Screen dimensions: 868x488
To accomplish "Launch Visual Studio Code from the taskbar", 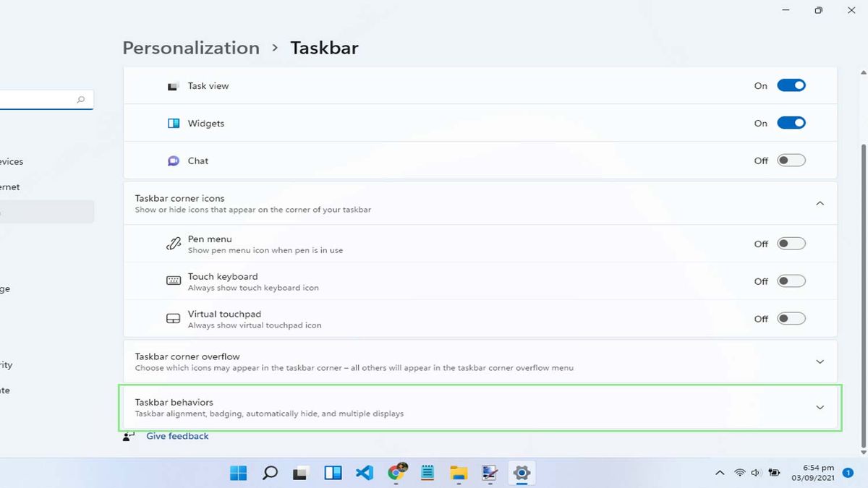I will point(364,472).
